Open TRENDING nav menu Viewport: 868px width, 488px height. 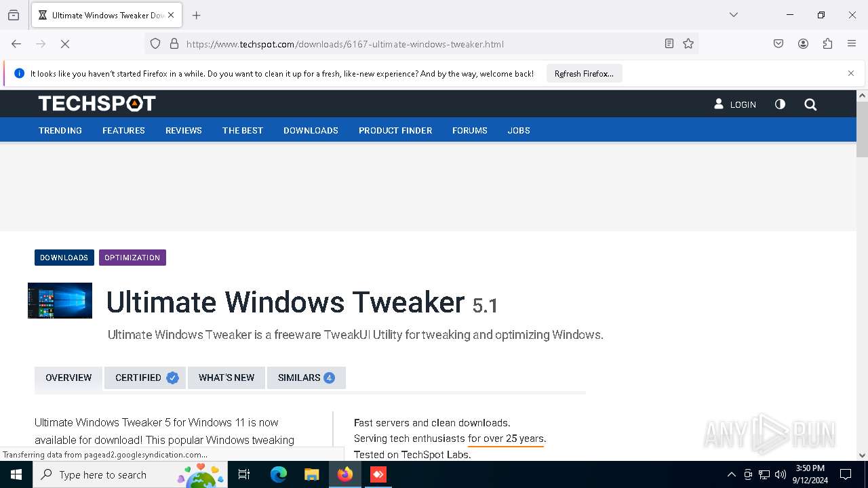tap(60, 130)
